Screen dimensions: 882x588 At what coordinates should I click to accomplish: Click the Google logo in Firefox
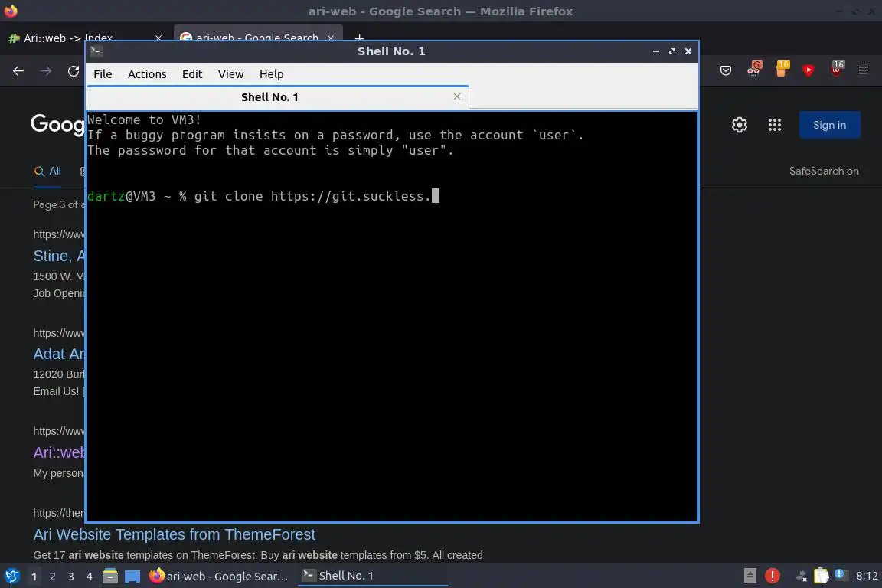coord(57,124)
